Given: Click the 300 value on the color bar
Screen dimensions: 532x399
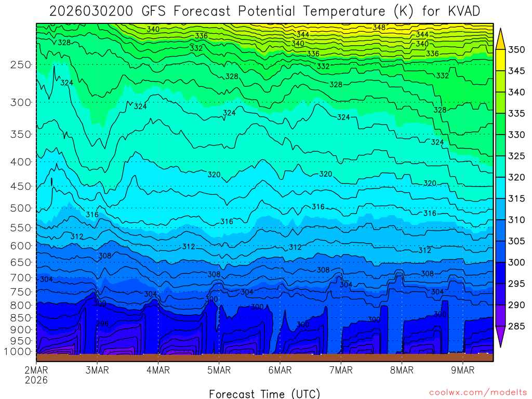Looking at the screenshot, I should pos(516,262).
